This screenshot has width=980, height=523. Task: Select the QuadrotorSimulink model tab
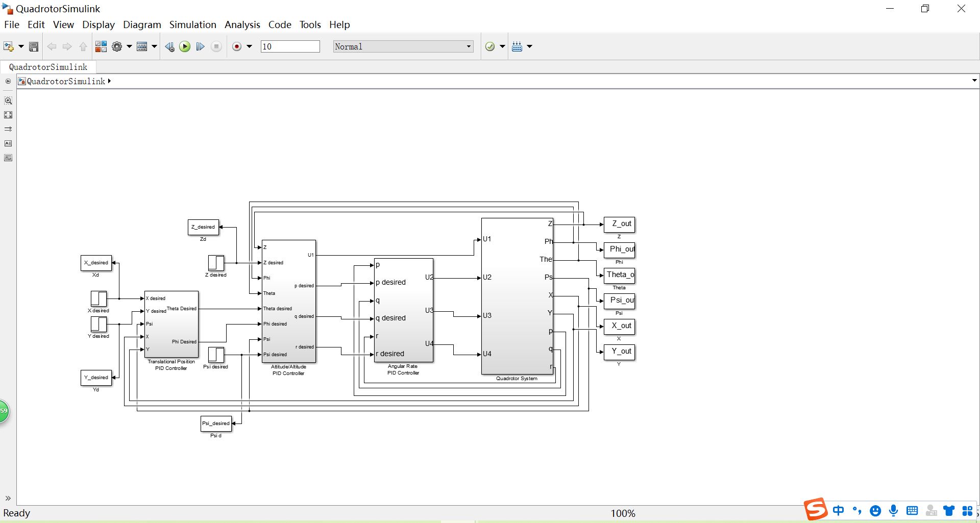pyautogui.click(x=48, y=67)
